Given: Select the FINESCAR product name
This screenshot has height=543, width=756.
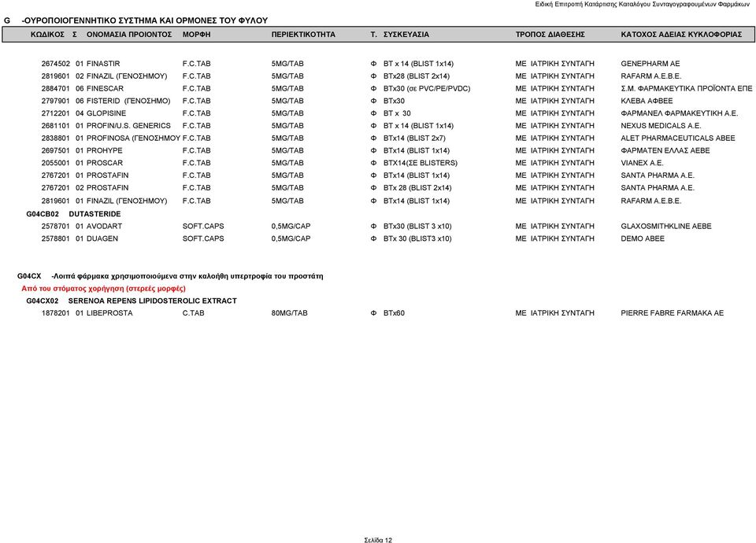Looking at the screenshot, I should click(105, 89).
